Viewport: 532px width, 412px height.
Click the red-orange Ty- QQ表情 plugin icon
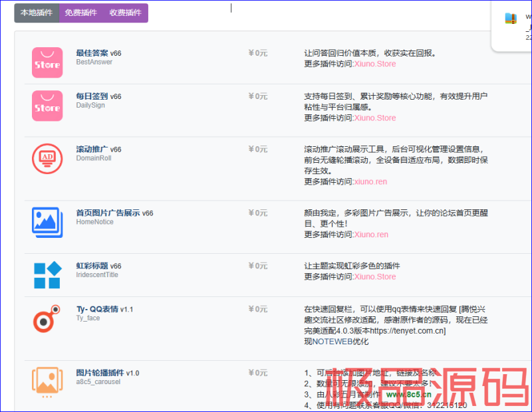point(47,319)
